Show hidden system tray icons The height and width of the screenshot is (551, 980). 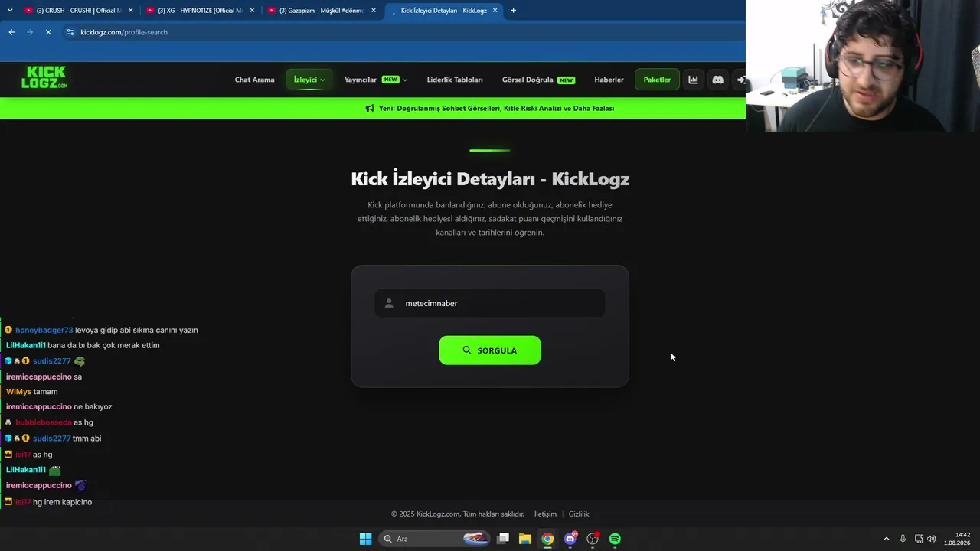[x=887, y=539]
